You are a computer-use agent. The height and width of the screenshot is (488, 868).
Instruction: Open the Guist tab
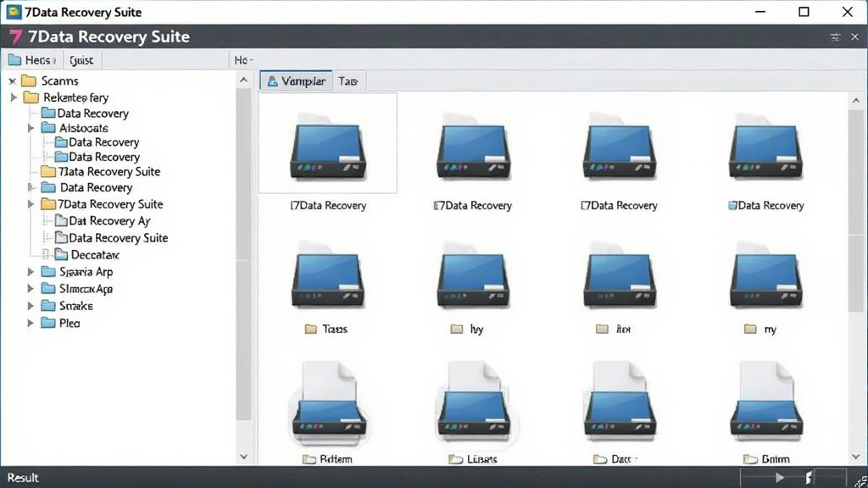[x=82, y=60]
